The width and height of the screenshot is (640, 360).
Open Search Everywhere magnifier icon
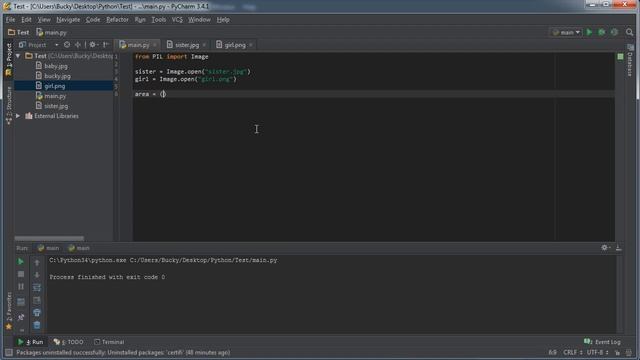[x=629, y=32]
